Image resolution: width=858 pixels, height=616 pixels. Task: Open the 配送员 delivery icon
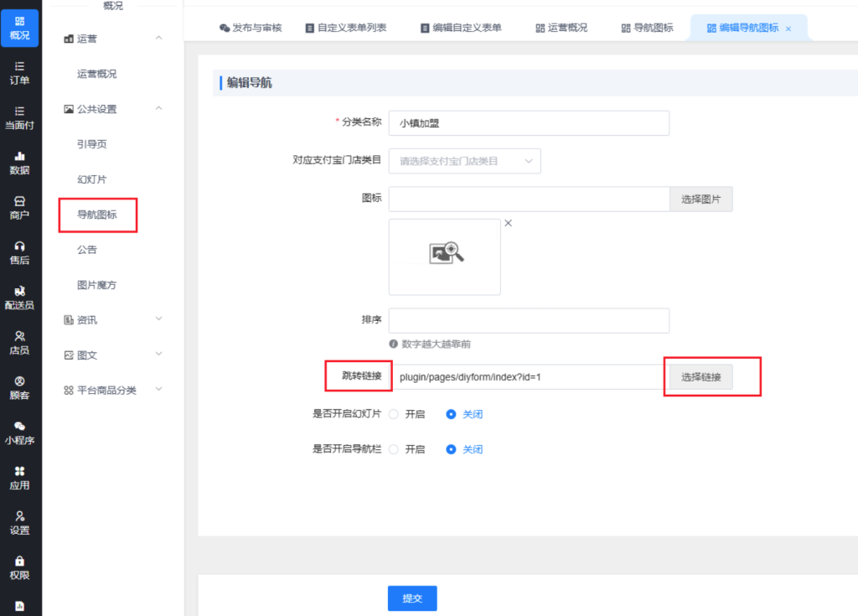(20, 298)
